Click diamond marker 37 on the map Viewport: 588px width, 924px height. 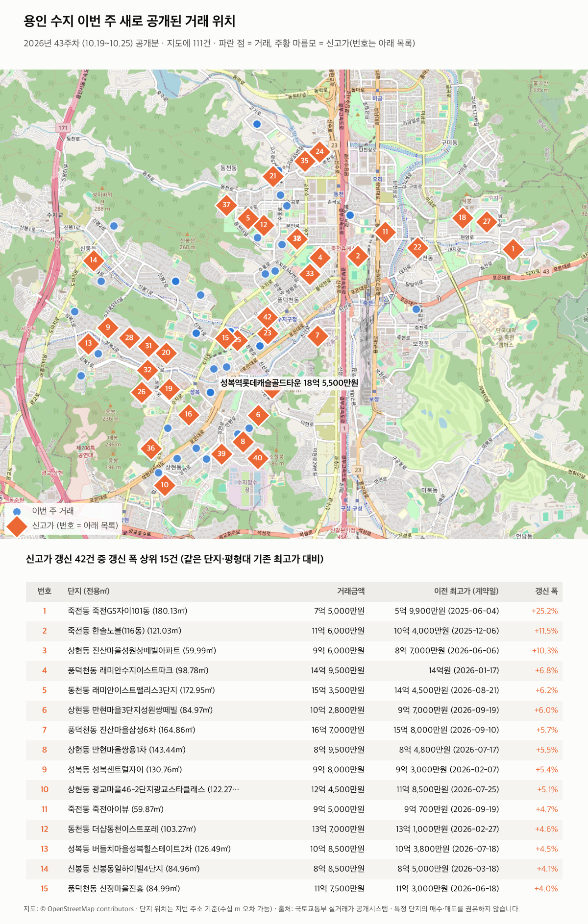coord(226,205)
